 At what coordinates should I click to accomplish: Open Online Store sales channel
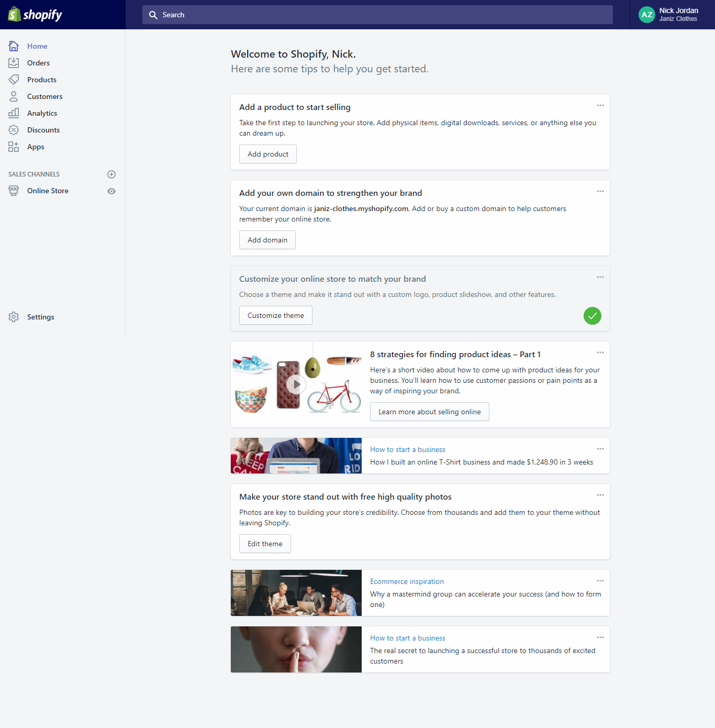[x=48, y=191]
